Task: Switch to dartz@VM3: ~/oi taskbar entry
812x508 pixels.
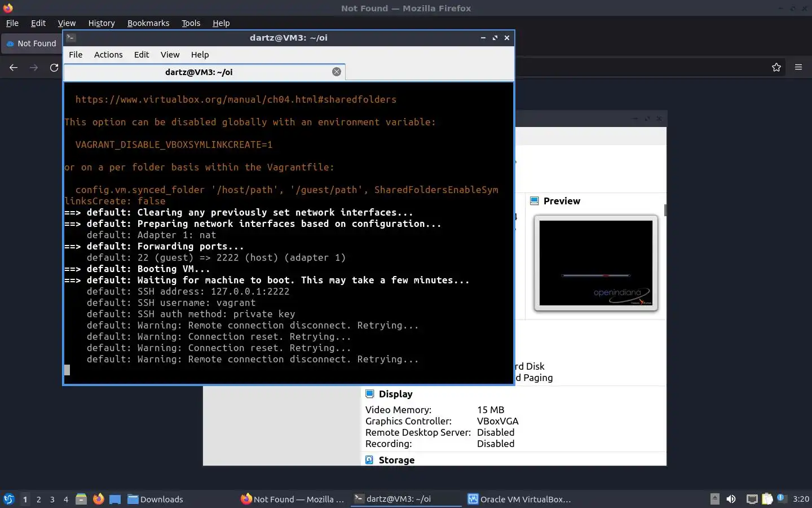Action: click(x=406, y=499)
